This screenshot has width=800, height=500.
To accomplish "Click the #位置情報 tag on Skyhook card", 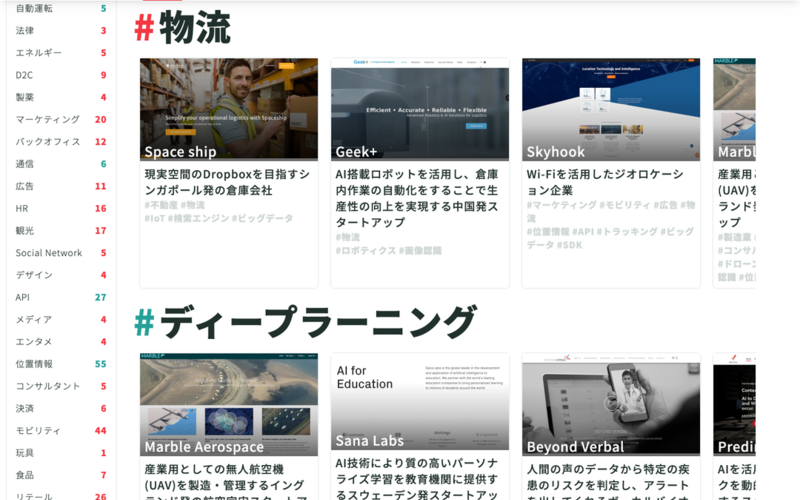I will [x=547, y=232].
